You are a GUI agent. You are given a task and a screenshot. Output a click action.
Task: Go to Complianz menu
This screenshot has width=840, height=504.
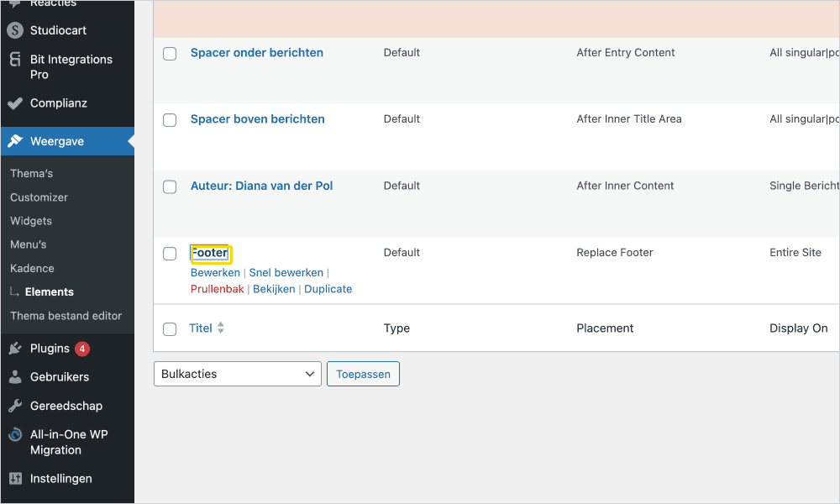tap(59, 103)
